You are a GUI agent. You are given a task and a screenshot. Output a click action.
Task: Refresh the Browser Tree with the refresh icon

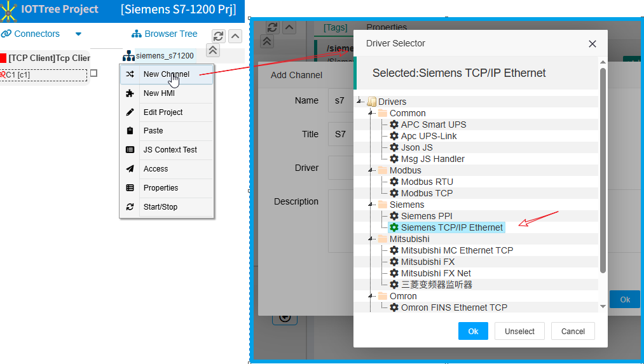click(x=219, y=36)
